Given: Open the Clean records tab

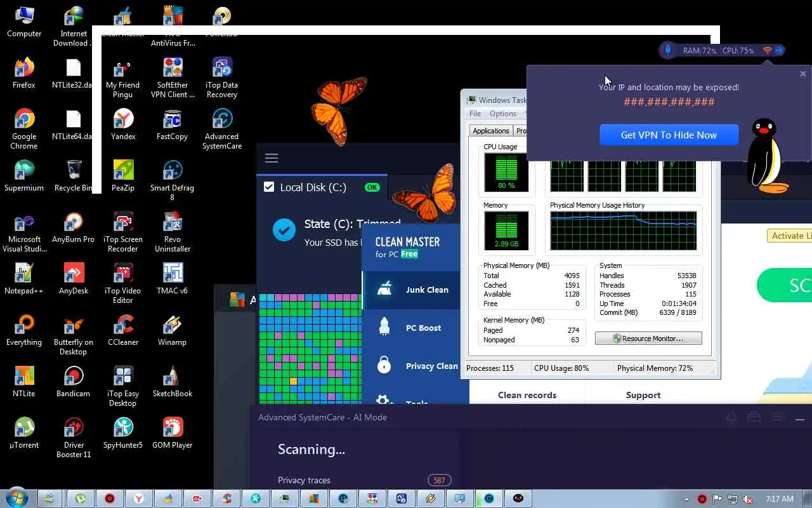Looking at the screenshot, I should pos(527,395).
